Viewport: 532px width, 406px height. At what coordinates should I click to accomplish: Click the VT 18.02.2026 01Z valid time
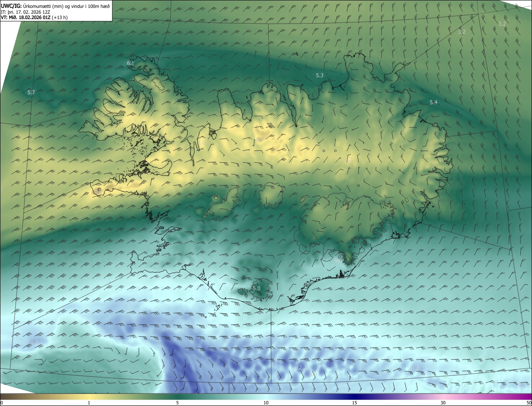point(34,18)
